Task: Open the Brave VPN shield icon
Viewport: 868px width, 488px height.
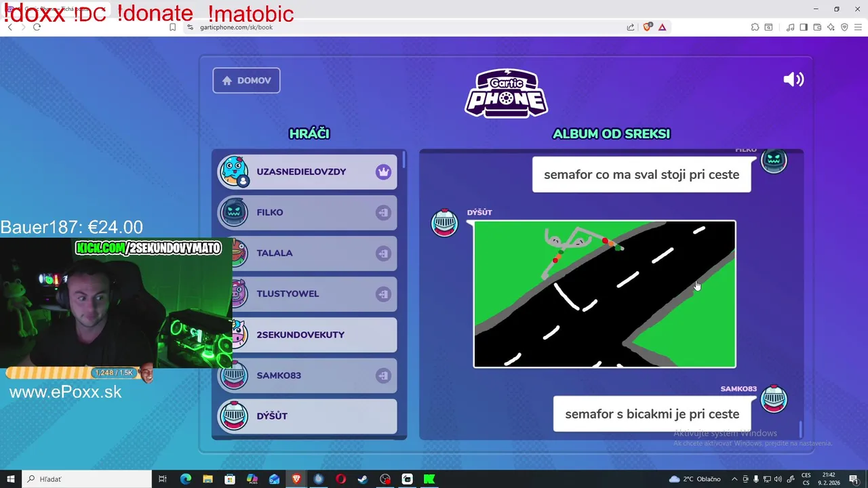Action: [844, 27]
